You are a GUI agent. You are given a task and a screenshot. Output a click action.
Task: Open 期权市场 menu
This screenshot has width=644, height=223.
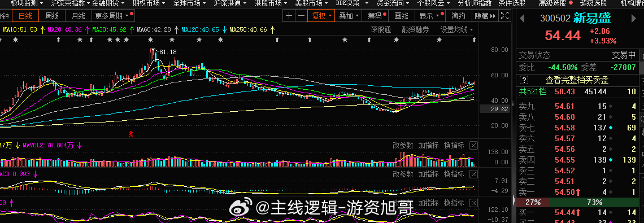point(148,3)
